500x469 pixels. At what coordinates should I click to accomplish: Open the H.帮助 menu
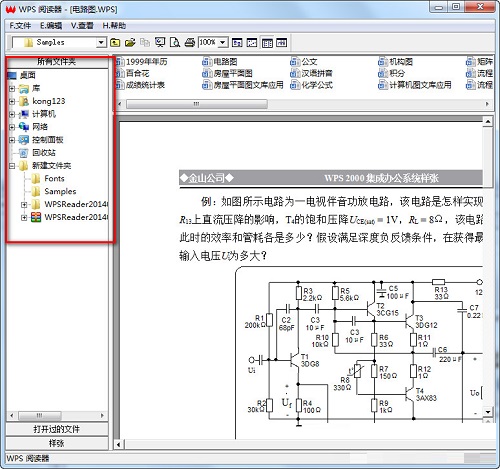[114, 26]
